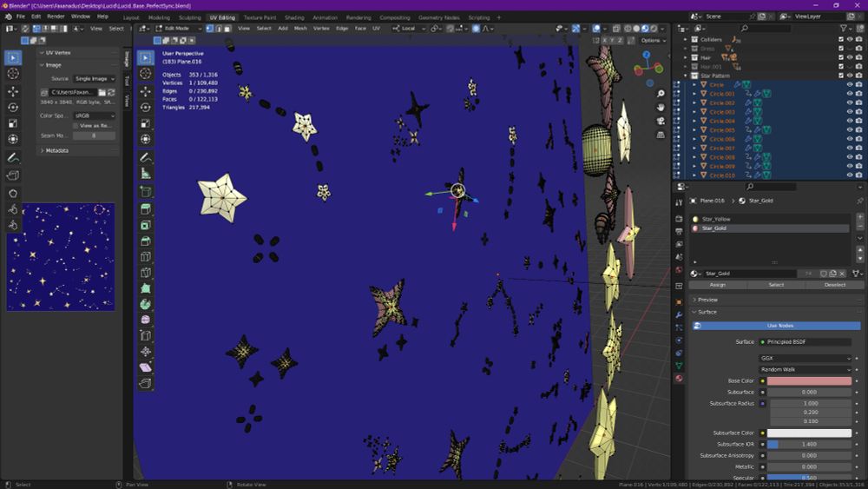Click the star texture image thumbnail

click(x=61, y=256)
